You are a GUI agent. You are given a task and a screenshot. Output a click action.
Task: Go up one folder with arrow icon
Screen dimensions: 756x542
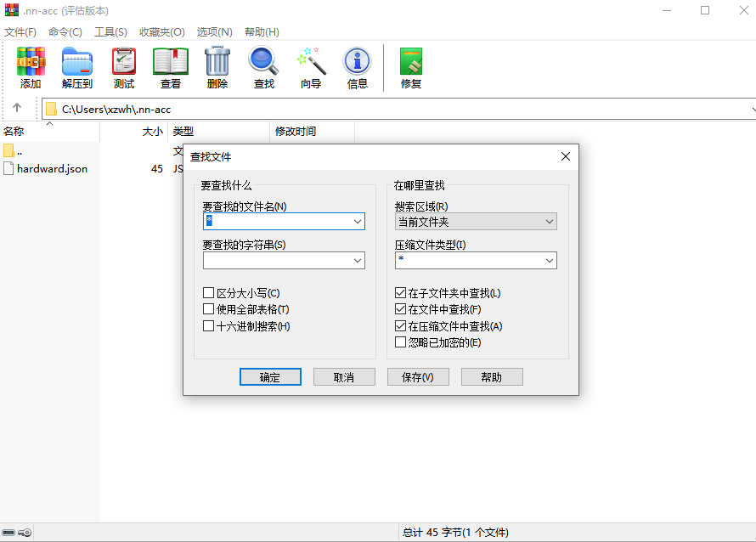click(17, 108)
